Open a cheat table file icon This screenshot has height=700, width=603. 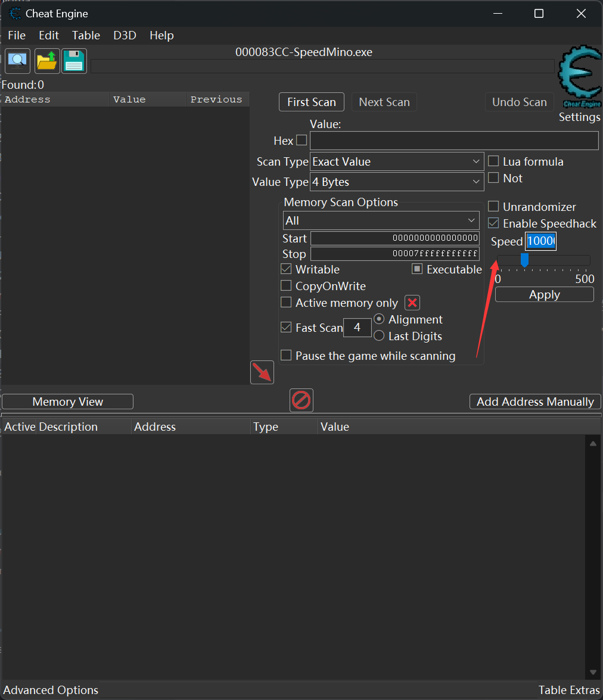coord(47,61)
